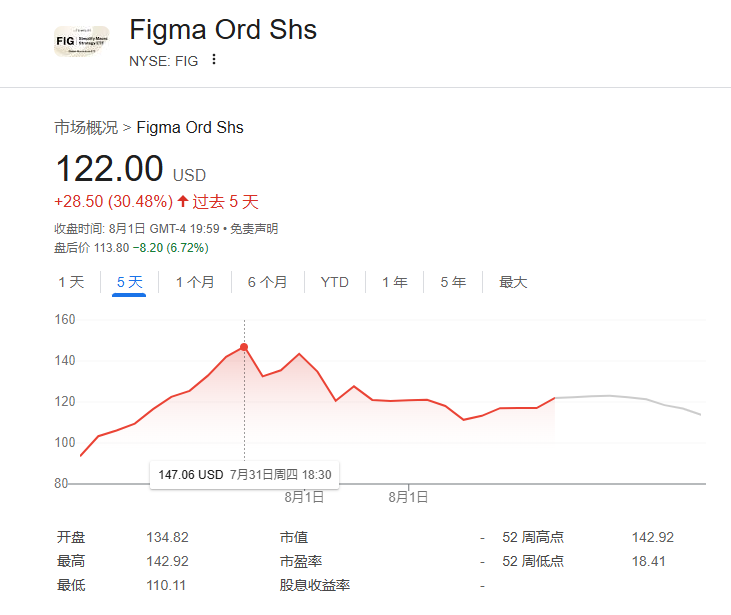Switch chart to 6 个月 range

[x=267, y=282]
